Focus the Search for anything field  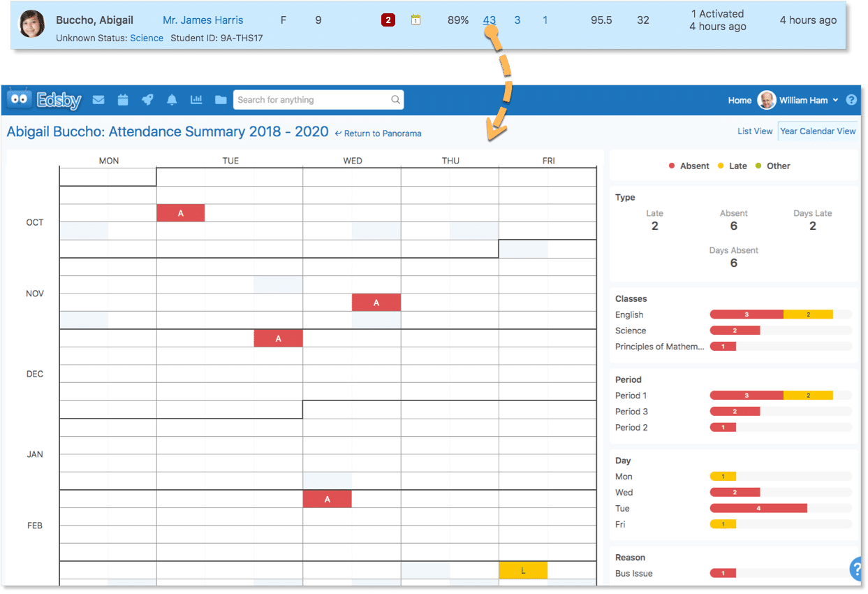coord(312,100)
